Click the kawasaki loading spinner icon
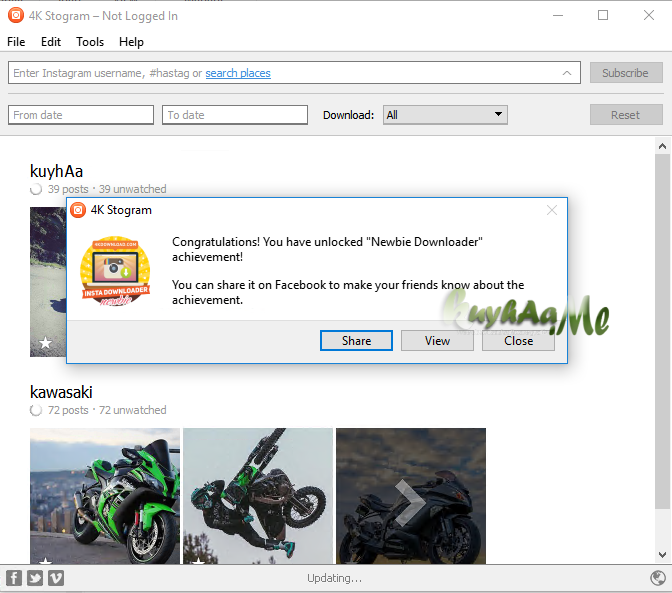672x593 pixels. click(x=36, y=410)
